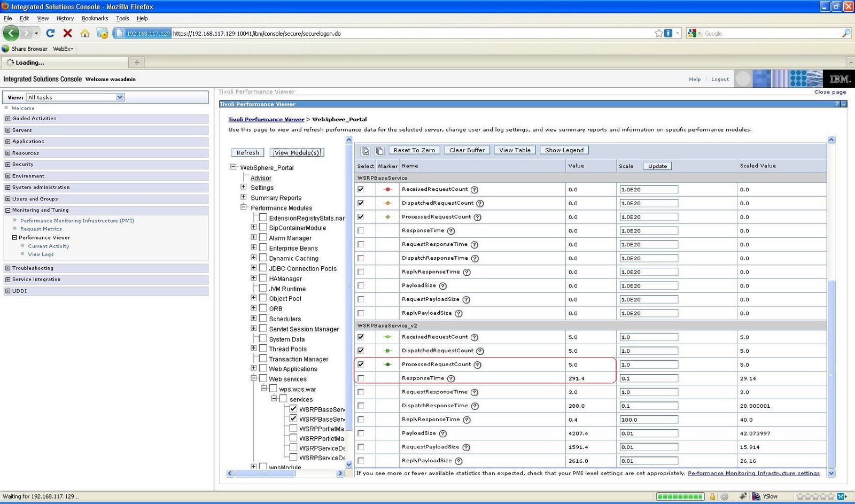
Task: Click the Show Legend button
Action: pos(564,150)
